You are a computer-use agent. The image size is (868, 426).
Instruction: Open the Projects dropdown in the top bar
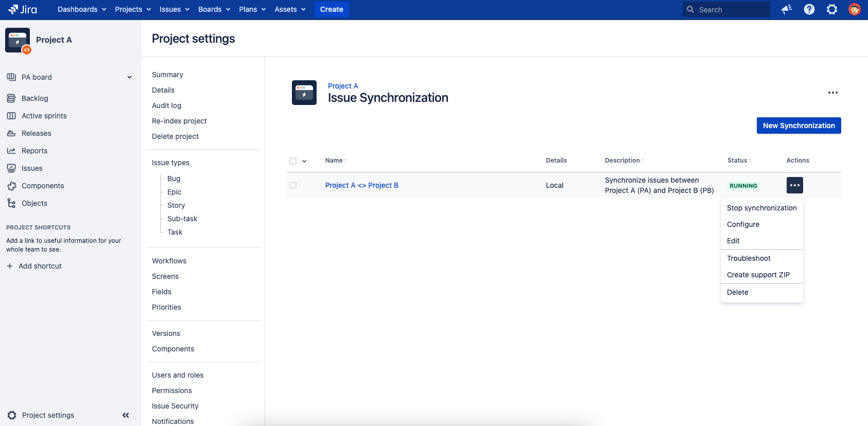click(133, 9)
